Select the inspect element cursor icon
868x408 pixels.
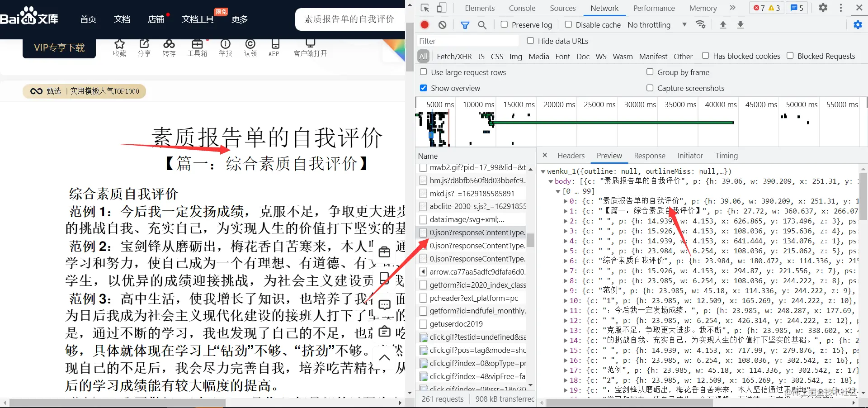click(425, 8)
